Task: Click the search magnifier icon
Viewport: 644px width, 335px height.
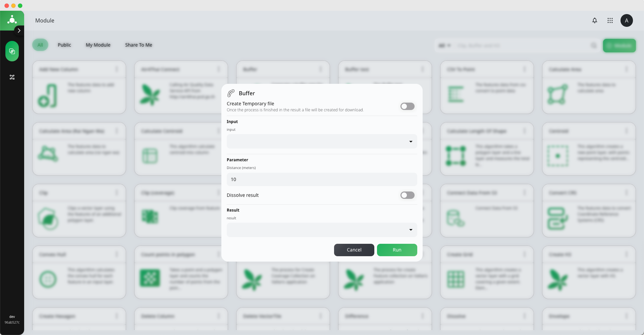Action: coord(594,45)
